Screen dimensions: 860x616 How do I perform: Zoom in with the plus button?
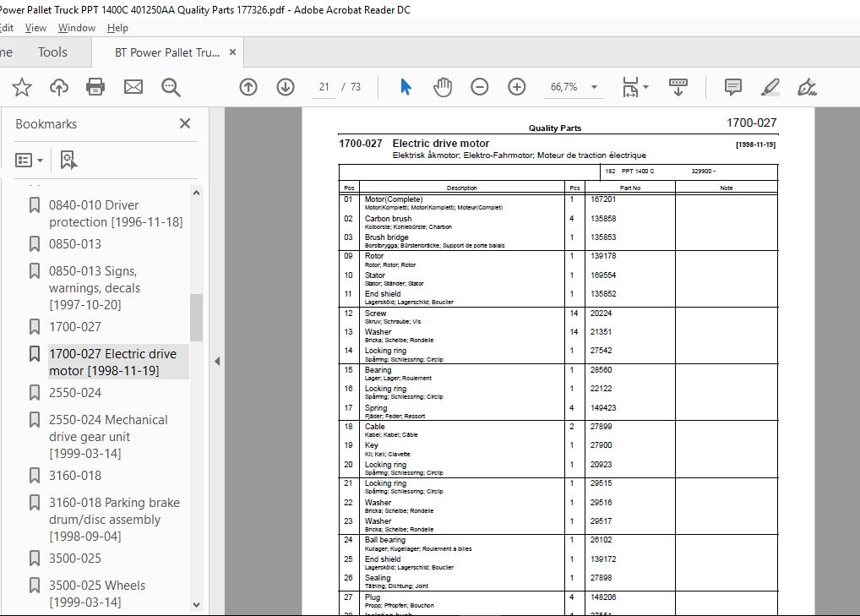517,87
